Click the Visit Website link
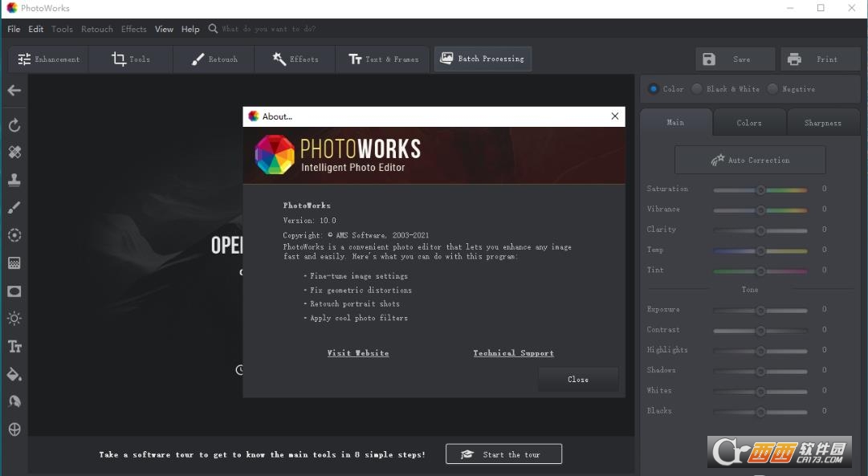The width and height of the screenshot is (868, 476). pyautogui.click(x=358, y=353)
